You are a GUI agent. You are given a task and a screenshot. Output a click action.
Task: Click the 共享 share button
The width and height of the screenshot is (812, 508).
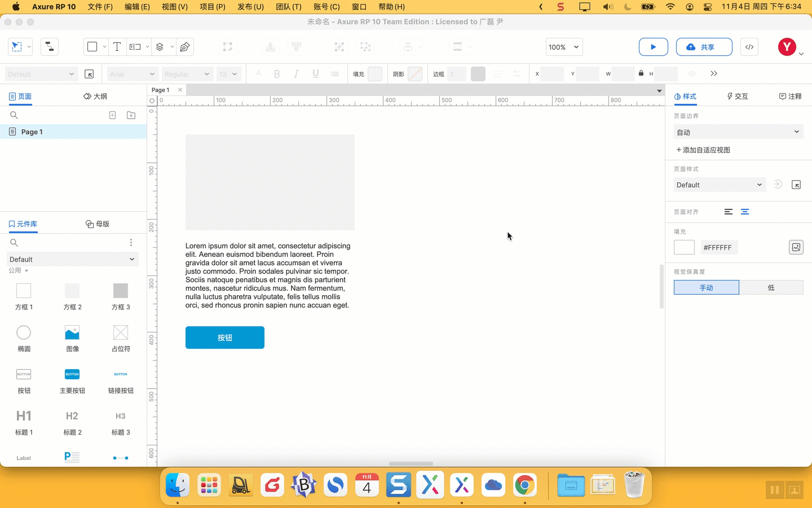tap(704, 47)
